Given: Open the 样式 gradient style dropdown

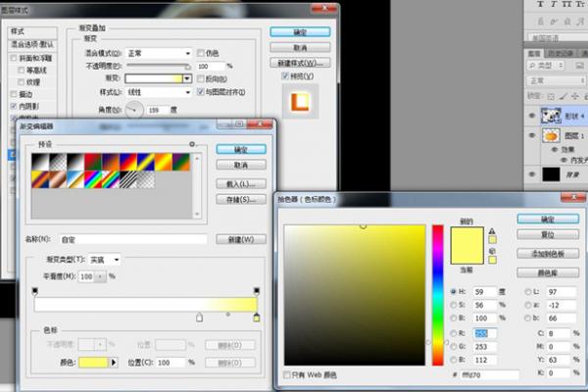Looking at the screenshot, I should (158, 91).
